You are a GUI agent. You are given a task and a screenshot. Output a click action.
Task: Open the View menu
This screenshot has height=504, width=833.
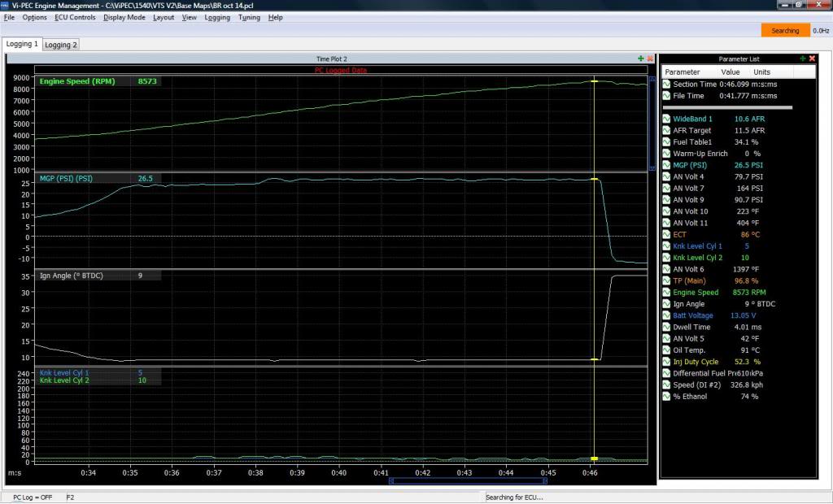(x=189, y=18)
